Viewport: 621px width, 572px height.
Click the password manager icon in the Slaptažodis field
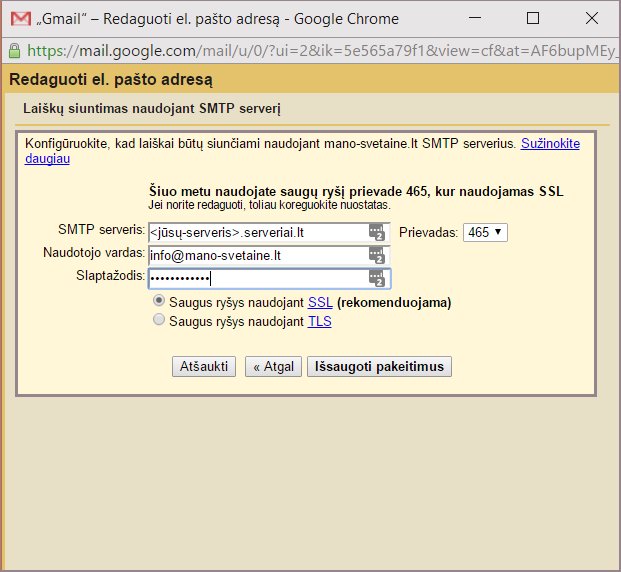click(376, 278)
